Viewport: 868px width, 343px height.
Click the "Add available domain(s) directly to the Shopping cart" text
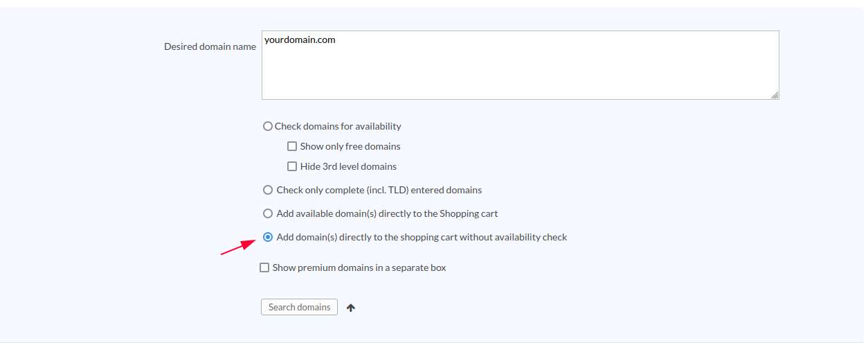[x=387, y=213]
